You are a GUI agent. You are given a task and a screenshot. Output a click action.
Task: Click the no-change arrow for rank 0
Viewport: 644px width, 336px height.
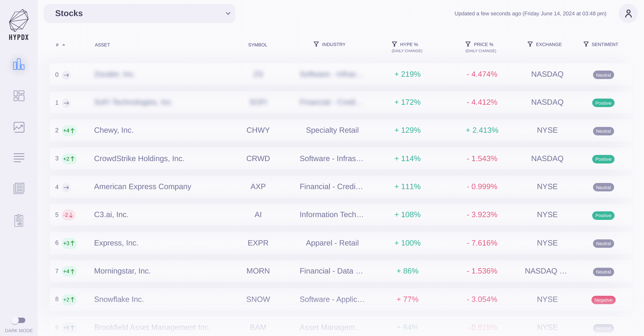point(66,75)
